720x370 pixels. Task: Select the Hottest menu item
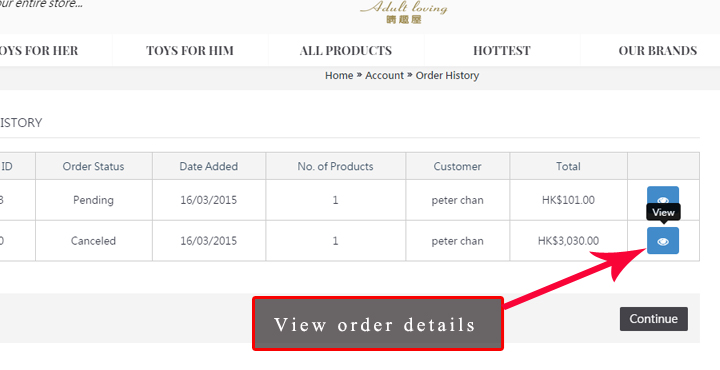pos(502,50)
